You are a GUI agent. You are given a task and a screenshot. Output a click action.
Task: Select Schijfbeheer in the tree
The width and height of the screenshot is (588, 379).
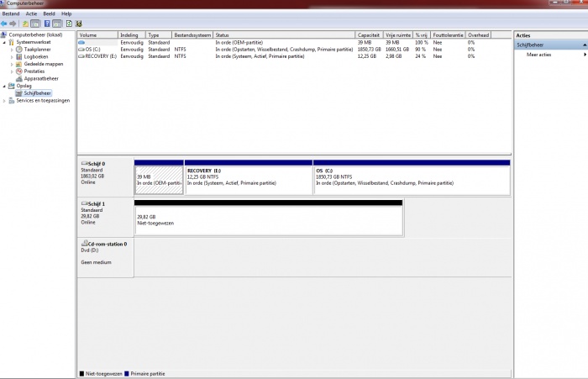pyautogui.click(x=37, y=93)
